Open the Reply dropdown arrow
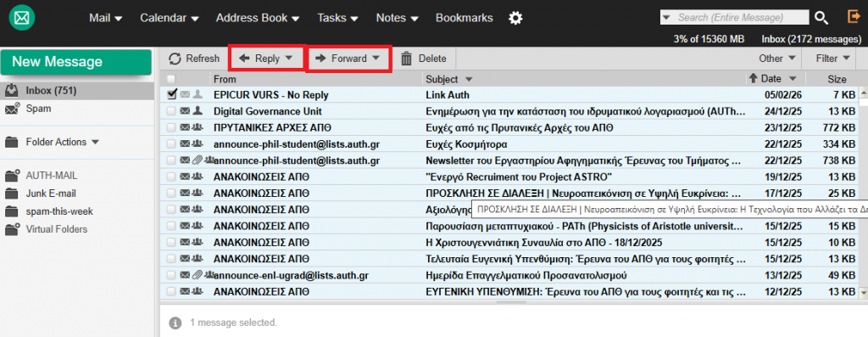This screenshot has width=868, height=337. pyautogui.click(x=289, y=59)
